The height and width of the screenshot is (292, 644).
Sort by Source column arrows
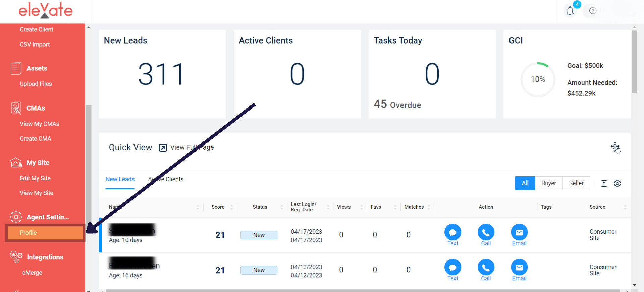tap(625, 207)
